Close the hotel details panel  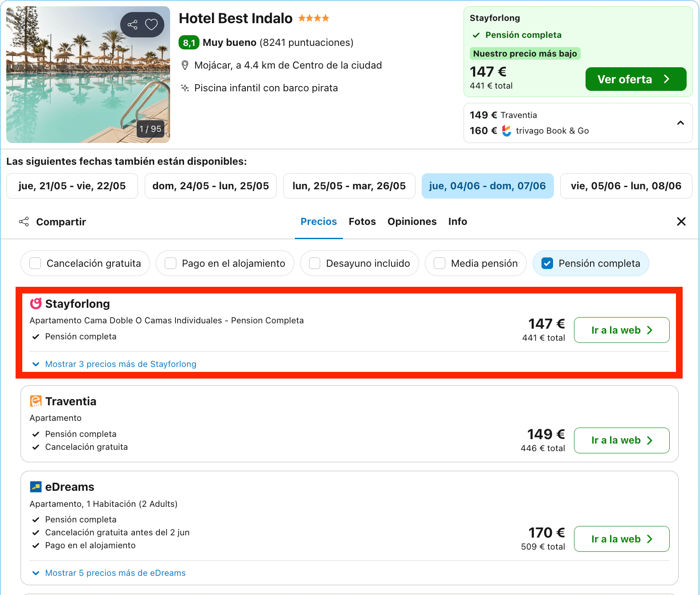tap(681, 221)
